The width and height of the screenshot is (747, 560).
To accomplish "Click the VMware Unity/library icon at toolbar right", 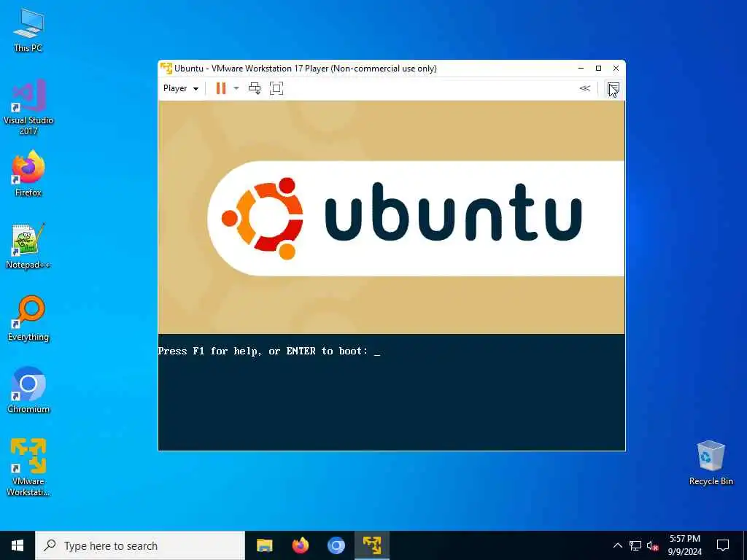I will (x=613, y=88).
